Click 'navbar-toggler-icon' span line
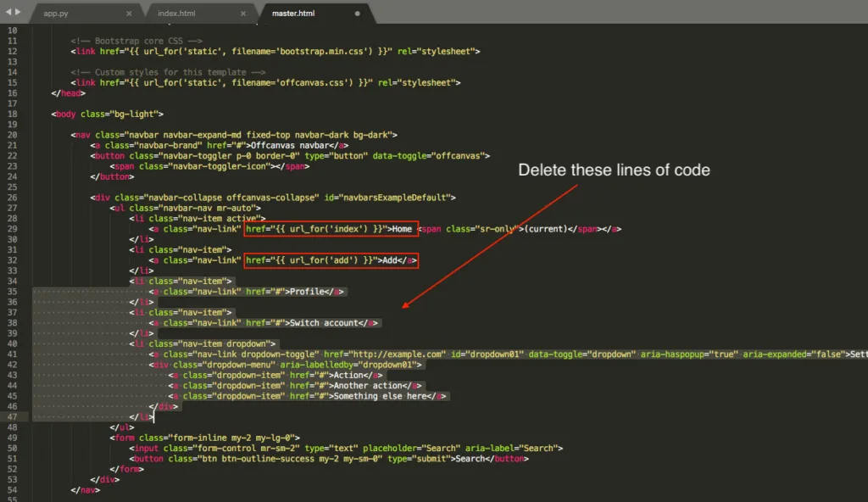This screenshot has height=502, width=868. point(210,166)
